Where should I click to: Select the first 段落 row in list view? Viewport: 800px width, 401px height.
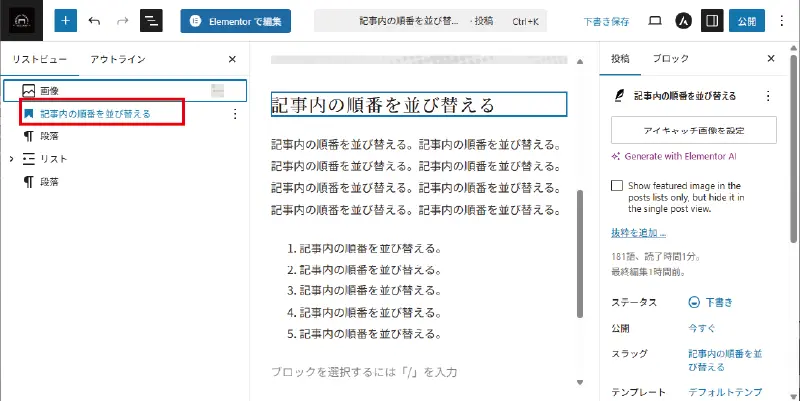[x=125, y=136]
